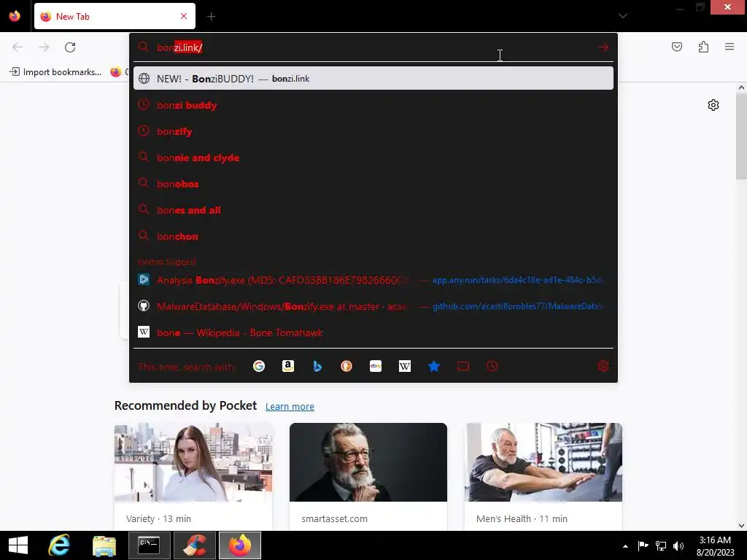Open bone — Wikipedia result
747x560 pixels.
coord(373,332)
